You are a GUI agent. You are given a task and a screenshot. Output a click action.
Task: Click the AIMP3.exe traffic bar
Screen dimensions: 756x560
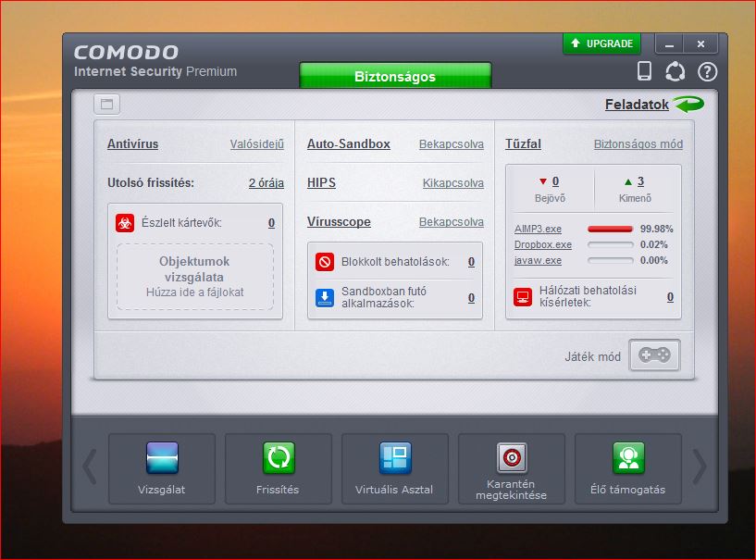pos(611,229)
